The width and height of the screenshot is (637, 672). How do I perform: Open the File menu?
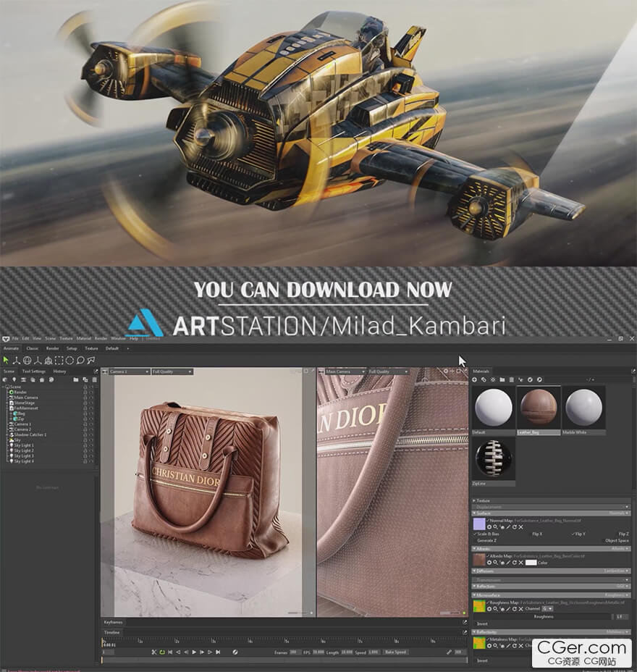[x=15, y=339]
